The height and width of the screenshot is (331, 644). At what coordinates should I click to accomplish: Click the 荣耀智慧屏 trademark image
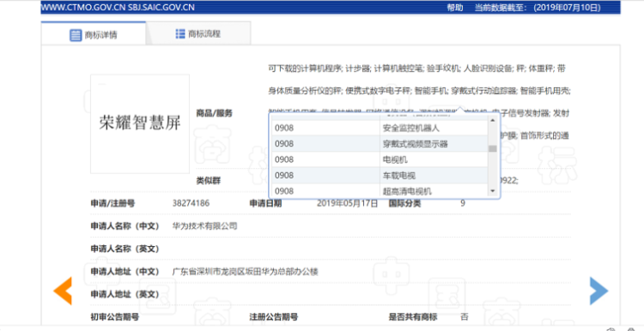140,123
